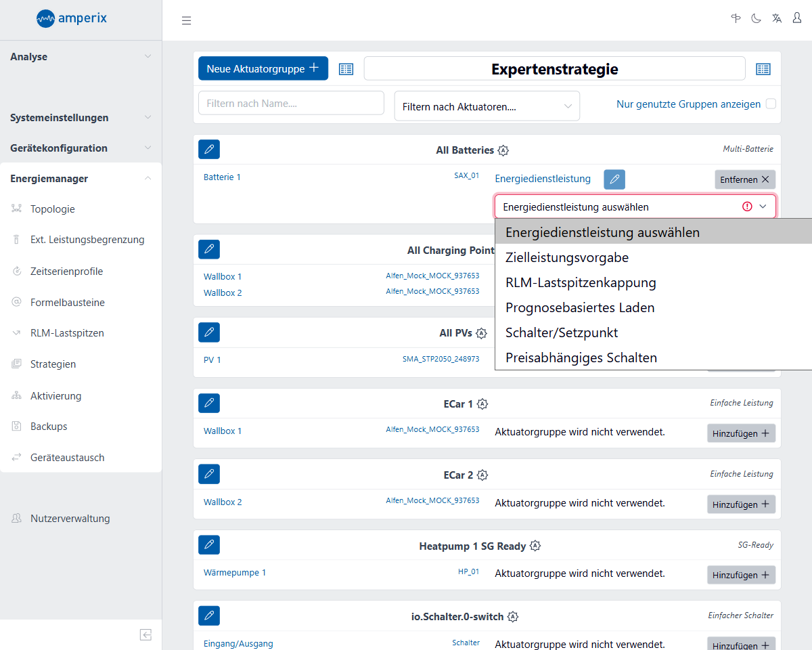Open Strategien in the sidebar
Image resolution: width=812 pixels, height=650 pixels.
pos(53,364)
